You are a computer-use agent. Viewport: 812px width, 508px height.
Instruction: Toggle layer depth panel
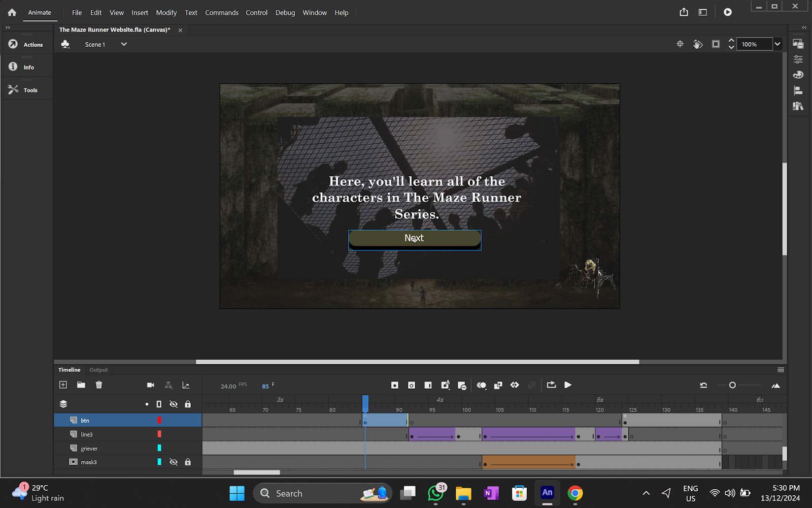click(x=186, y=385)
